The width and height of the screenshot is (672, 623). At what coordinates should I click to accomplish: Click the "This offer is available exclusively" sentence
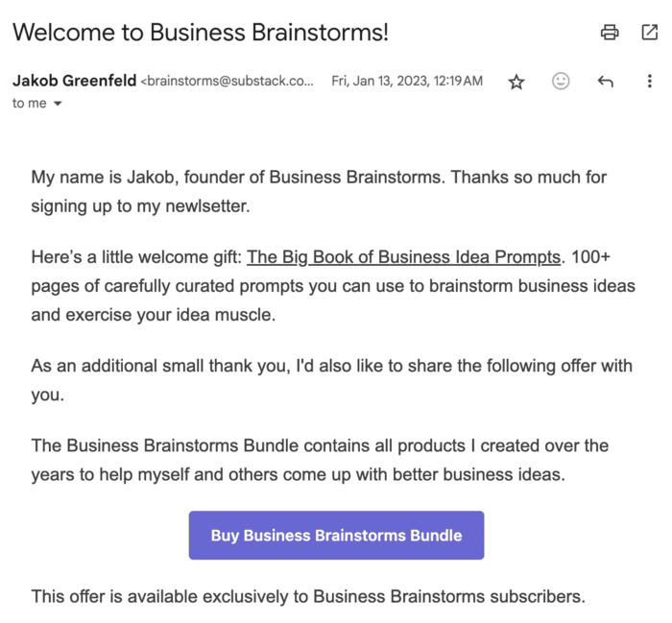(308, 596)
